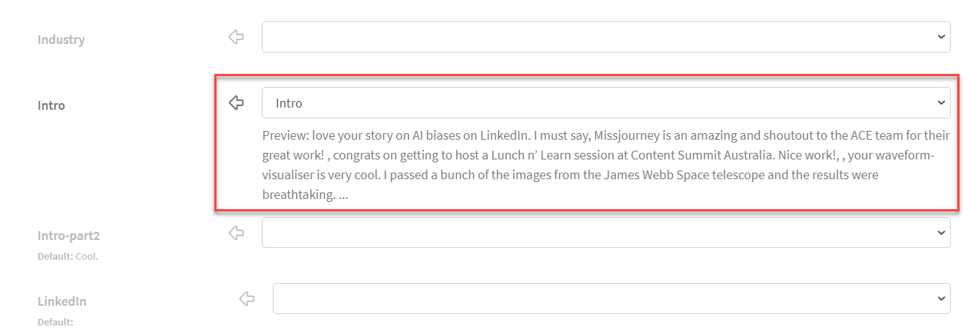
Task: Click the chevron on Industry select box
Action: pyautogui.click(x=941, y=37)
